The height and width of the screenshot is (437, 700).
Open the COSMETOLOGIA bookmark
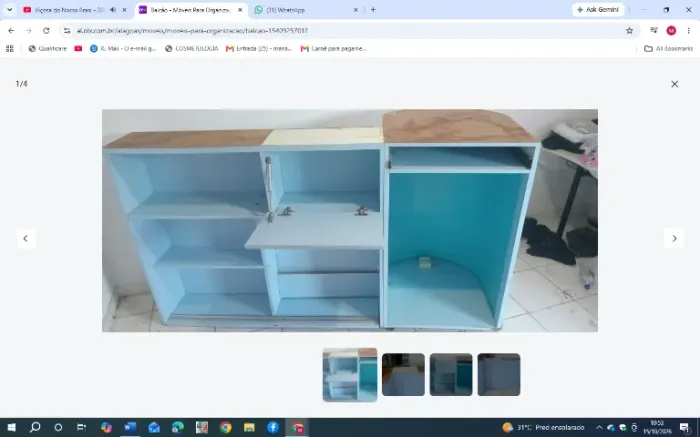[x=192, y=49]
